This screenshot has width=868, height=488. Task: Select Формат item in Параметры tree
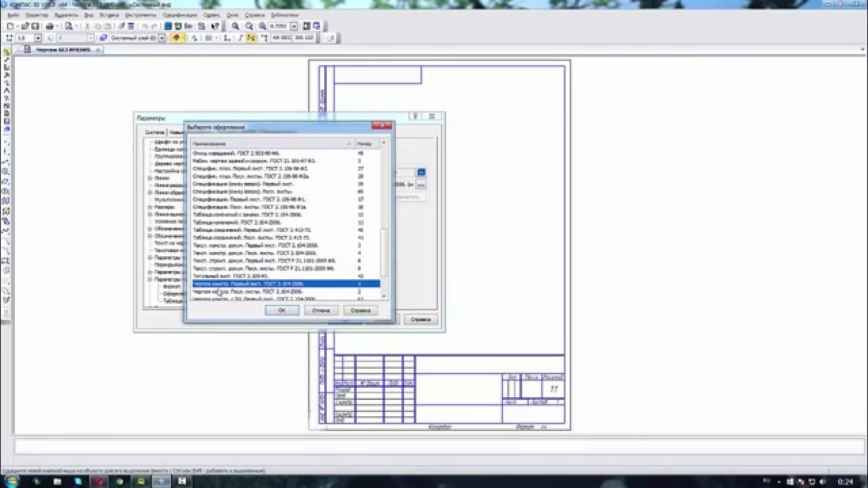171,286
